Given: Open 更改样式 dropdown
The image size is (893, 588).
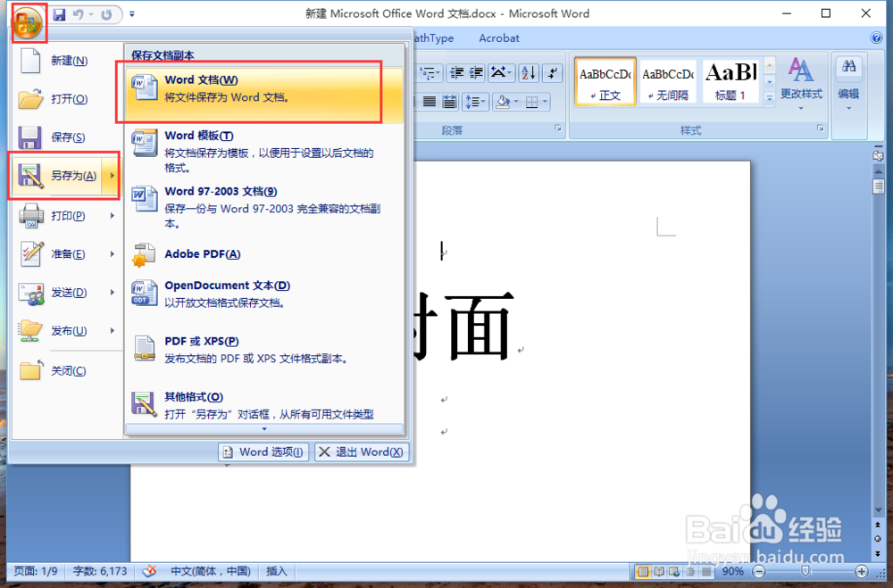Looking at the screenshot, I should 801,84.
